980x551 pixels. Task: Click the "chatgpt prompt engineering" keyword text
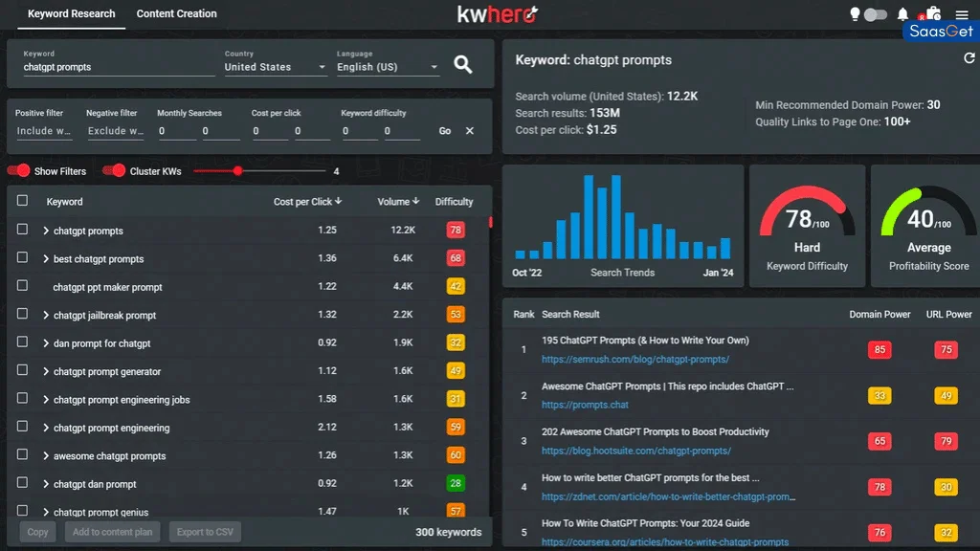pyautogui.click(x=111, y=428)
